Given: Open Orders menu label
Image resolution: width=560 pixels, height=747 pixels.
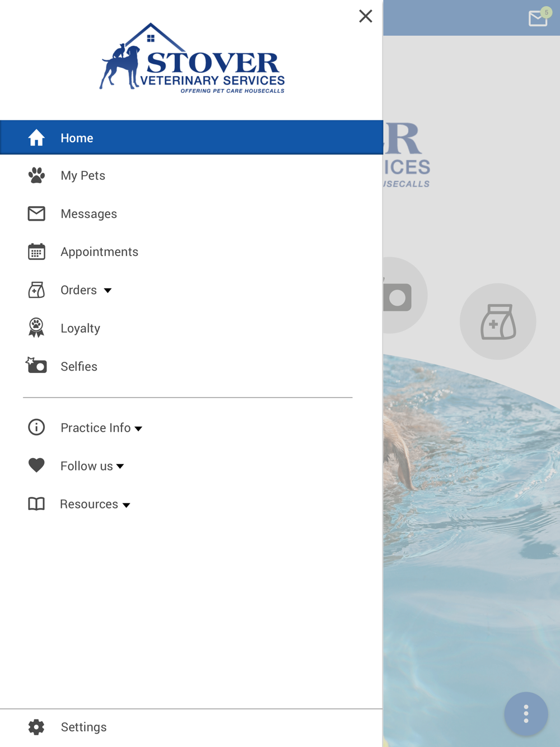Looking at the screenshot, I should tap(78, 290).
